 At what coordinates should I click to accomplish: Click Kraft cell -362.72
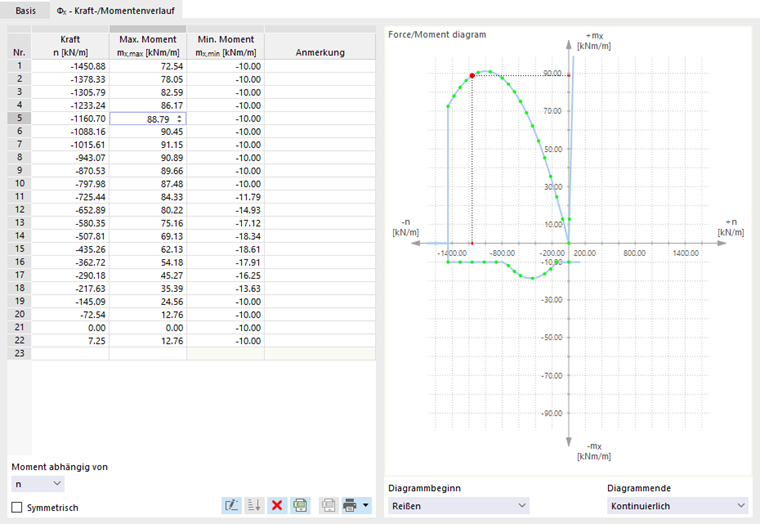click(70, 263)
